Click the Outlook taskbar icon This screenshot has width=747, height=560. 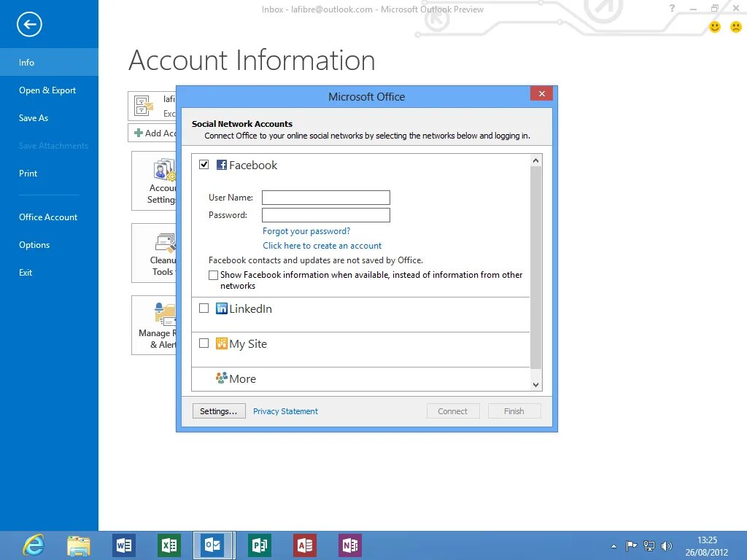point(214,545)
